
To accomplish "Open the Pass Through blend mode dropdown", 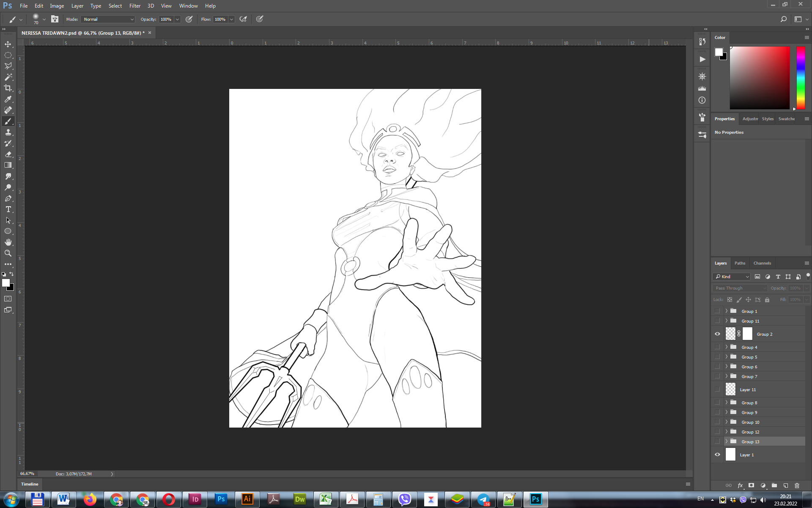I will click(740, 288).
